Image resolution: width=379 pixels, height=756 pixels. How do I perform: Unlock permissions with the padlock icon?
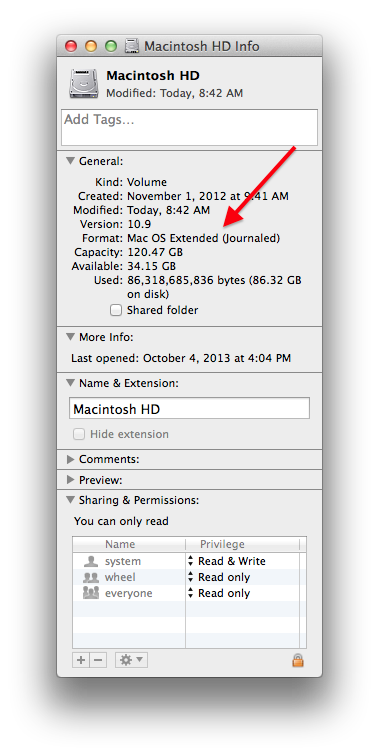(x=298, y=660)
